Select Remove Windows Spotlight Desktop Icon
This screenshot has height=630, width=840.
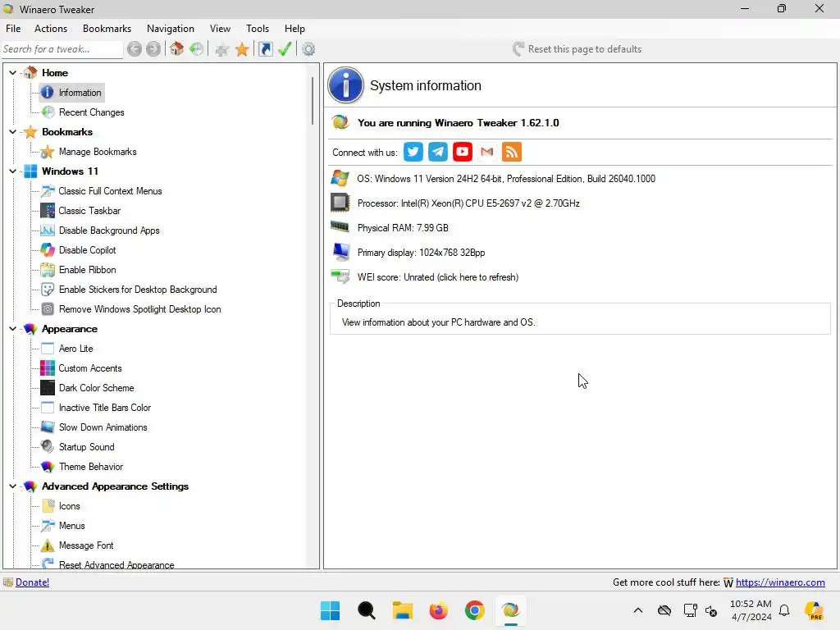pos(139,309)
